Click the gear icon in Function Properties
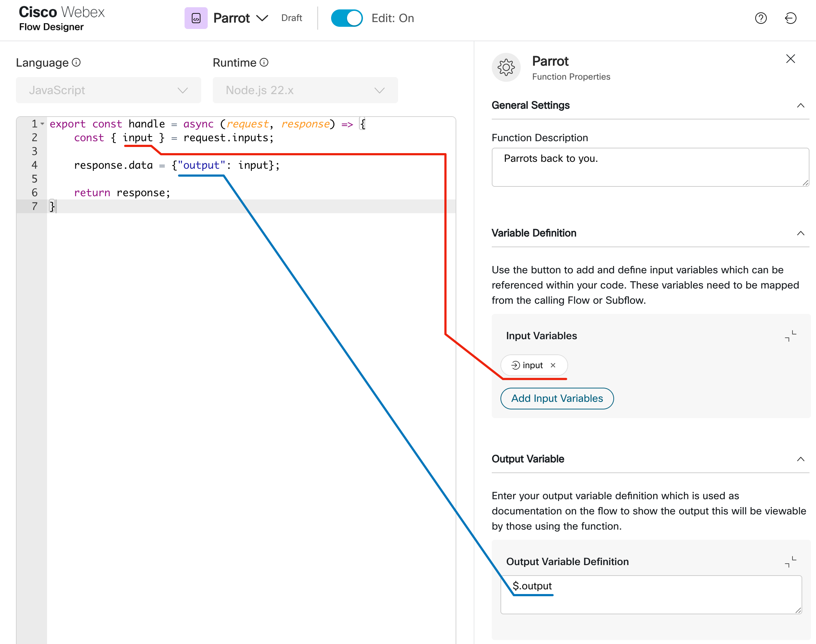 pyautogui.click(x=506, y=67)
